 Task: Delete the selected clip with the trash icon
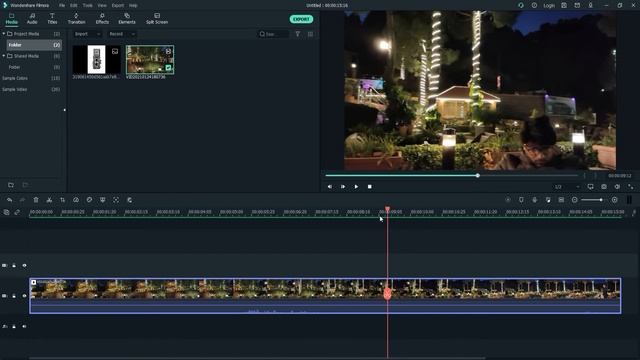click(x=36, y=200)
